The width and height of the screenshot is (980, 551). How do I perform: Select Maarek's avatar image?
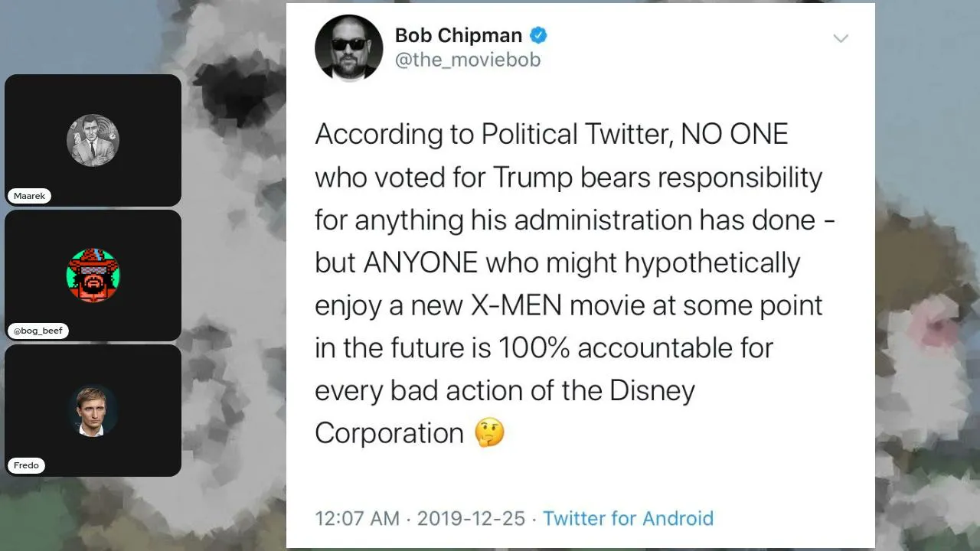tap(93, 140)
